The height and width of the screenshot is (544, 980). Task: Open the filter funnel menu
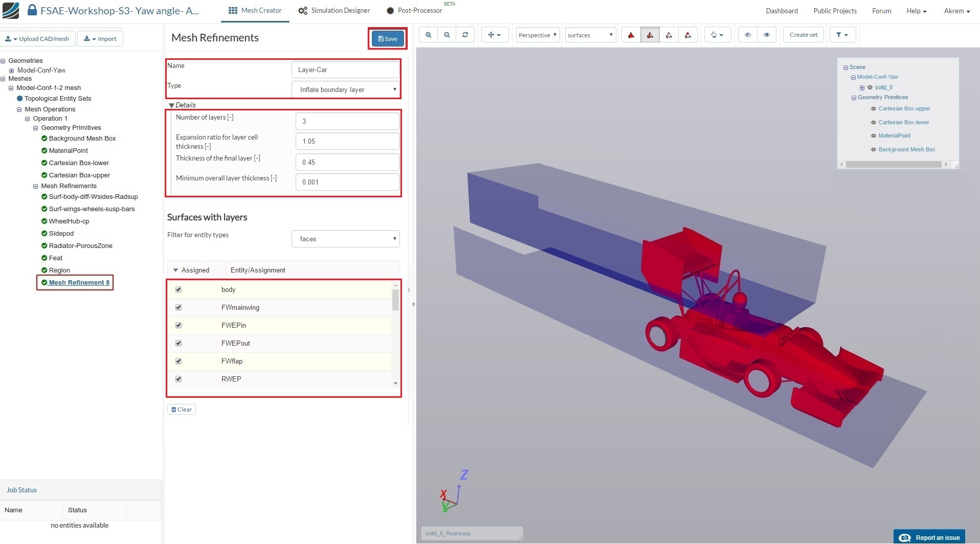[841, 35]
